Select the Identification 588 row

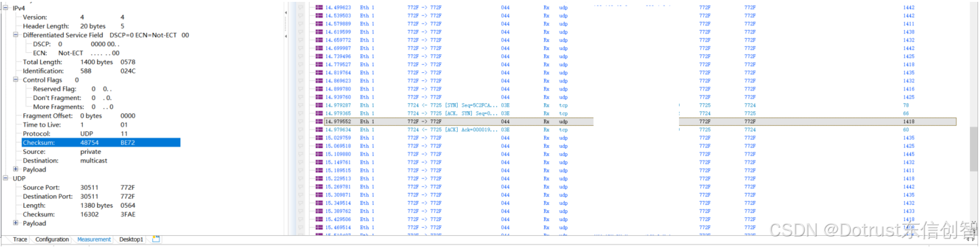[x=79, y=71]
